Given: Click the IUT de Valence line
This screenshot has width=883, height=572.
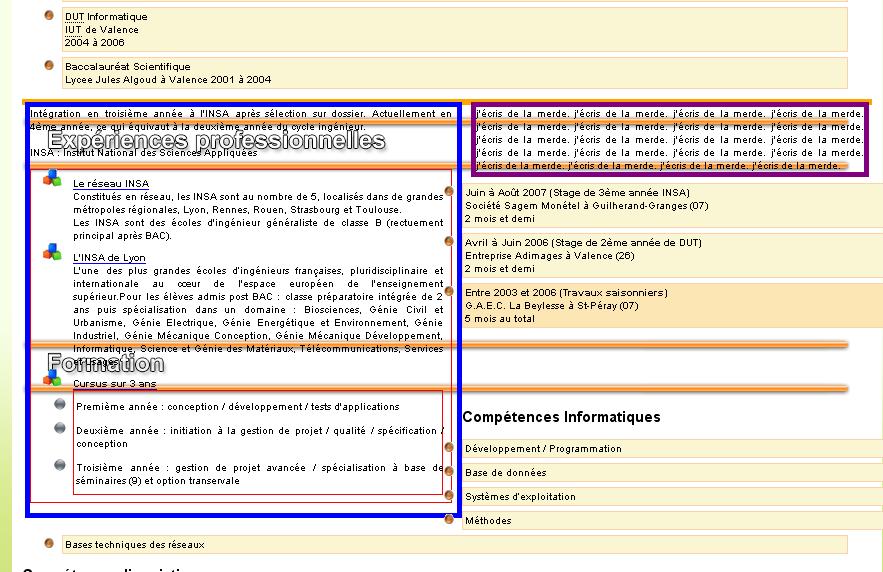Looking at the screenshot, I should 101,30.
